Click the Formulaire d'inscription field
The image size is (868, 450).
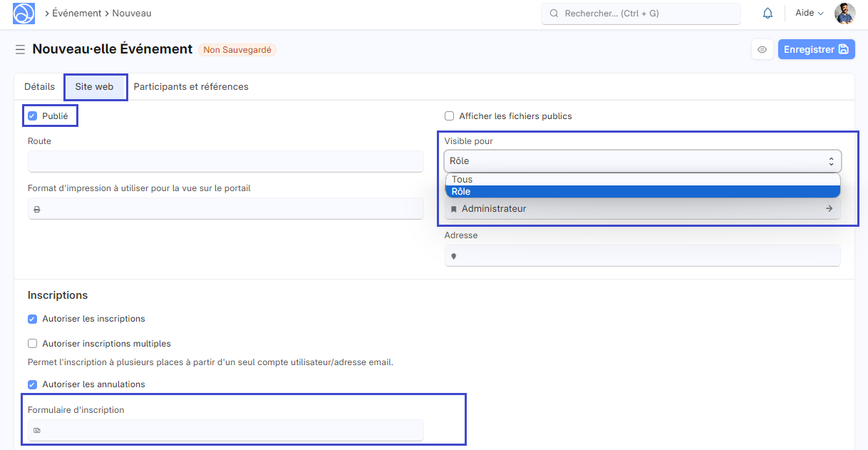coord(225,430)
